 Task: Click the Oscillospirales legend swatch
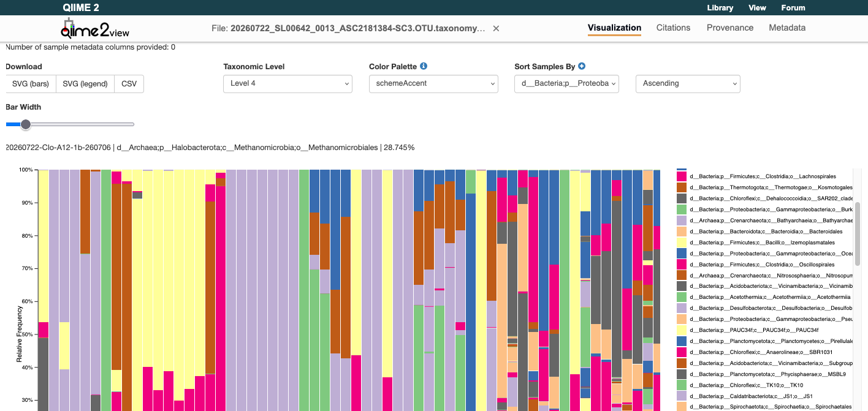point(682,265)
